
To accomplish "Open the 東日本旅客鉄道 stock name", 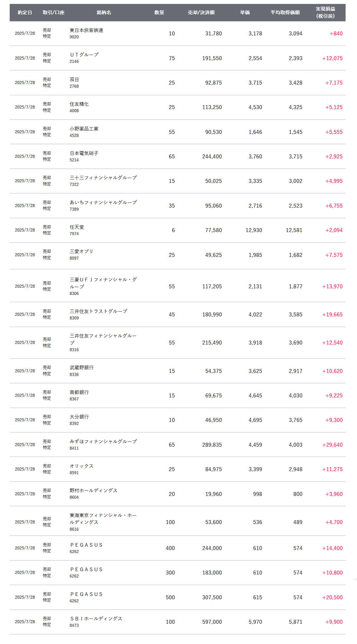I will pyautogui.click(x=86, y=30).
